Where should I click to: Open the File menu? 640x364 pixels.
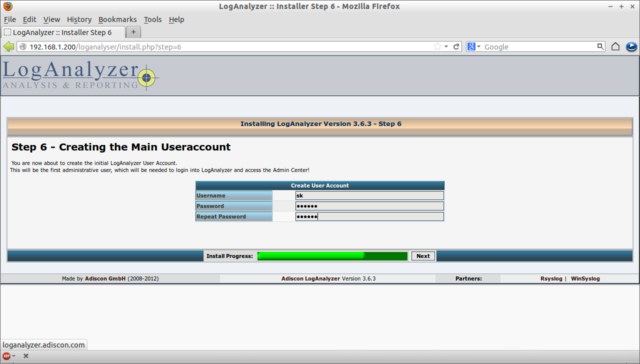click(10, 19)
